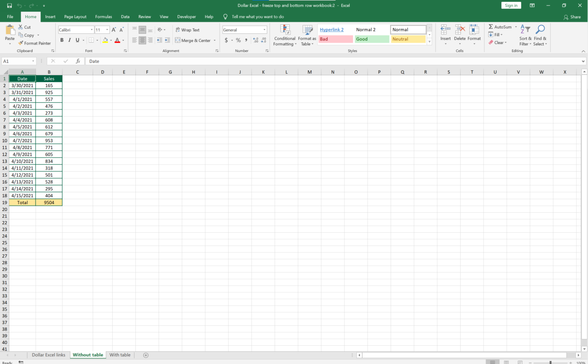Click the Hyperlink 2 cell style

[x=331, y=29]
